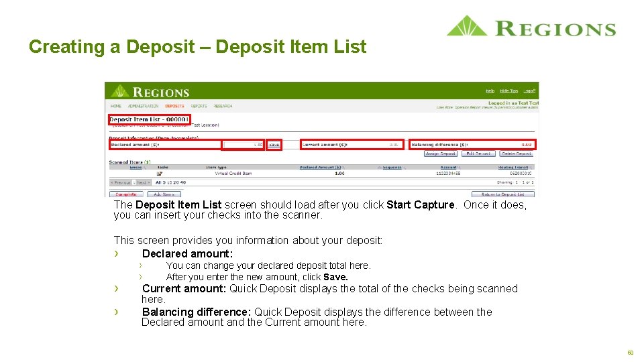
Task: Click the Regions logo in the app header
Action: point(150,91)
